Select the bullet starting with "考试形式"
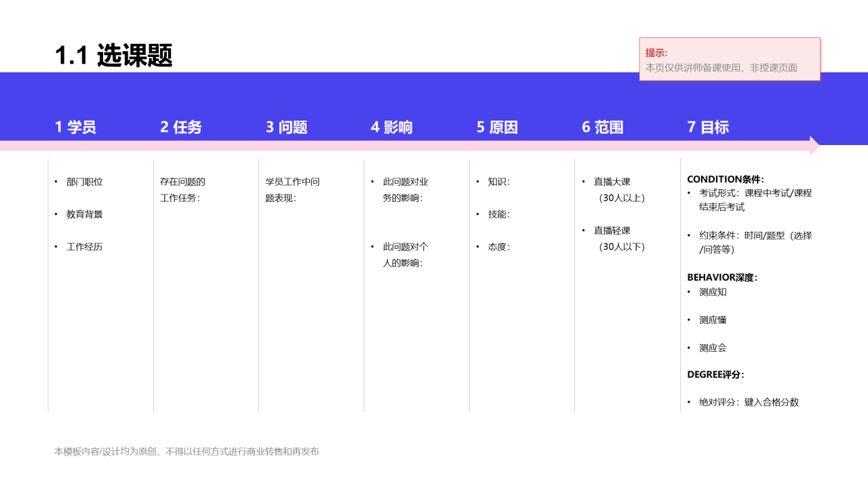868x488 pixels. (x=755, y=200)
